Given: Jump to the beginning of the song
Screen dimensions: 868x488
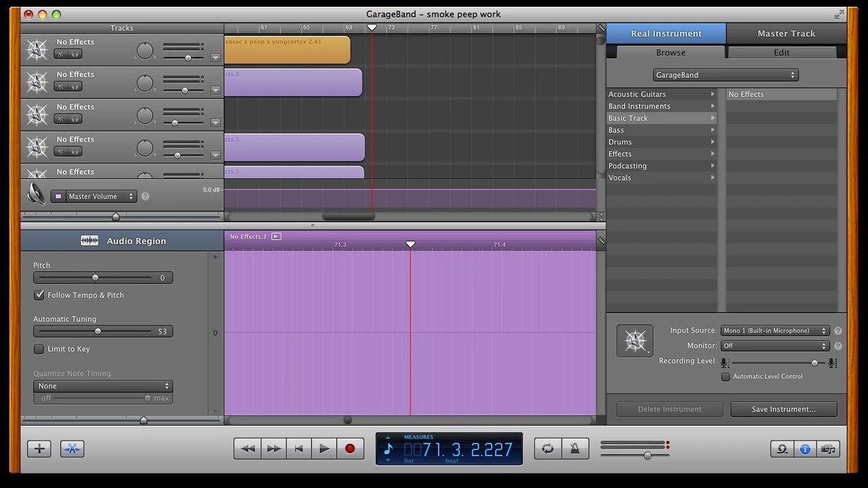Looking at the screenshot, I should (x=298, y=449).
